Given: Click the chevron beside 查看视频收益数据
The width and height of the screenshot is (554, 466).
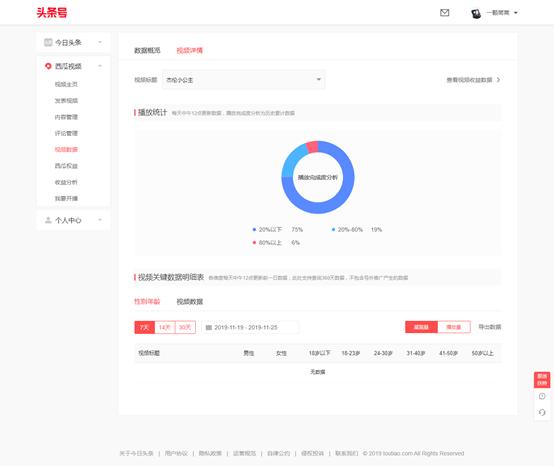Looking at the screenshot, I should [498, 80].
